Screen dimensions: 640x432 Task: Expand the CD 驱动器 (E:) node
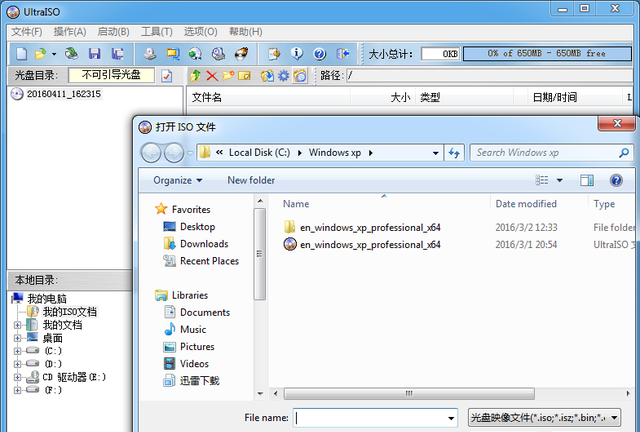coord(17,377)
